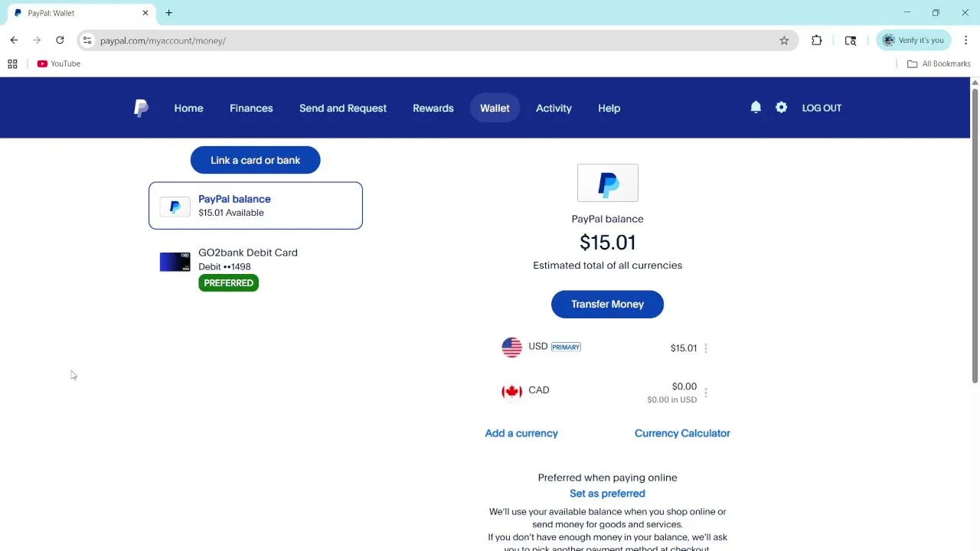Click the PREFERRED badge
The image size is (980, 551).
[x=228, y=283]
